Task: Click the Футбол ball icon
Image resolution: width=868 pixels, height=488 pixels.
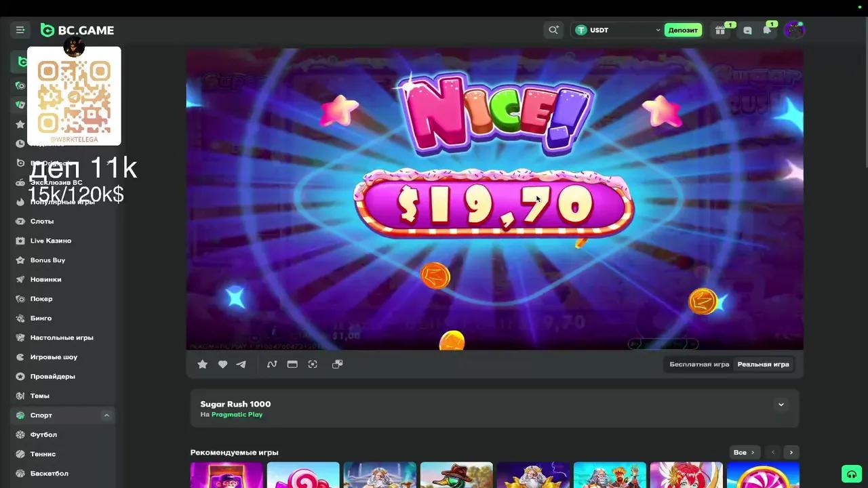Action: (20, 434)
